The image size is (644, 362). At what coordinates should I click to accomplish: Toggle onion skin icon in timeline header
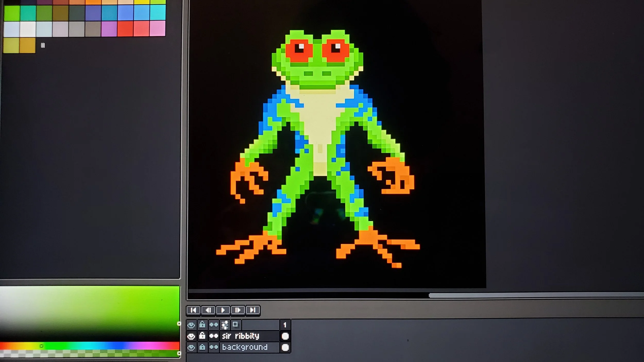235,325
